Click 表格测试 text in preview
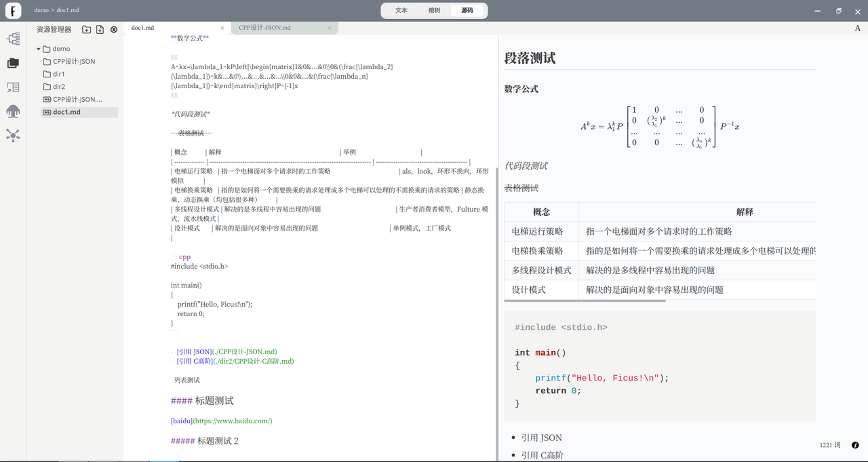Screen dimensions: 868x462 pyautogui.click(x=521, y=188)
